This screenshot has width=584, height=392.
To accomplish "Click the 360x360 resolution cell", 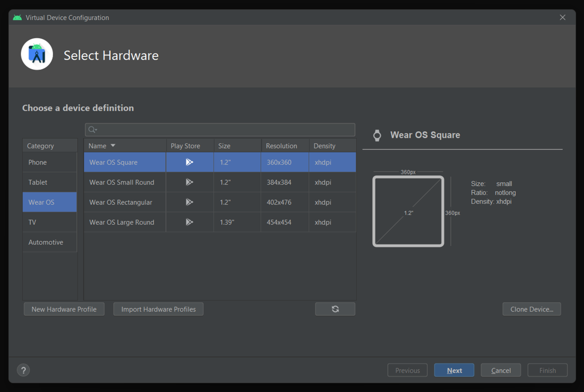I will click(x=285, y=162).
